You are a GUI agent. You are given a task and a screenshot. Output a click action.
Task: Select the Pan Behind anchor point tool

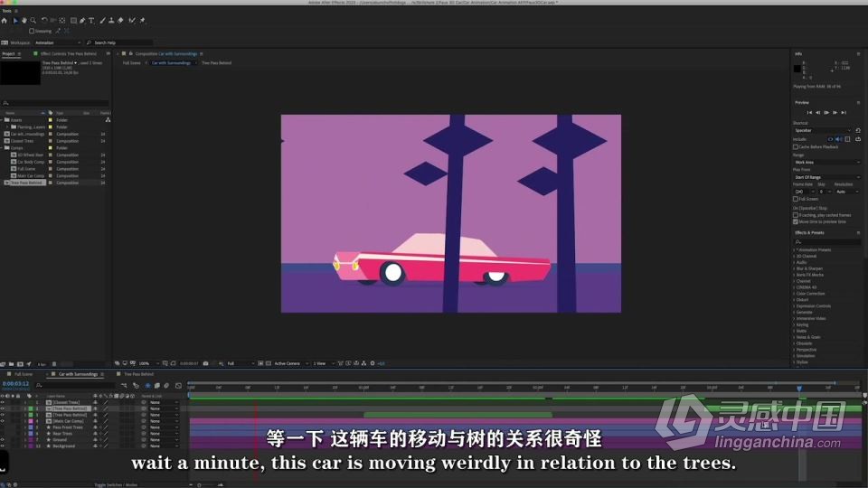62,21
